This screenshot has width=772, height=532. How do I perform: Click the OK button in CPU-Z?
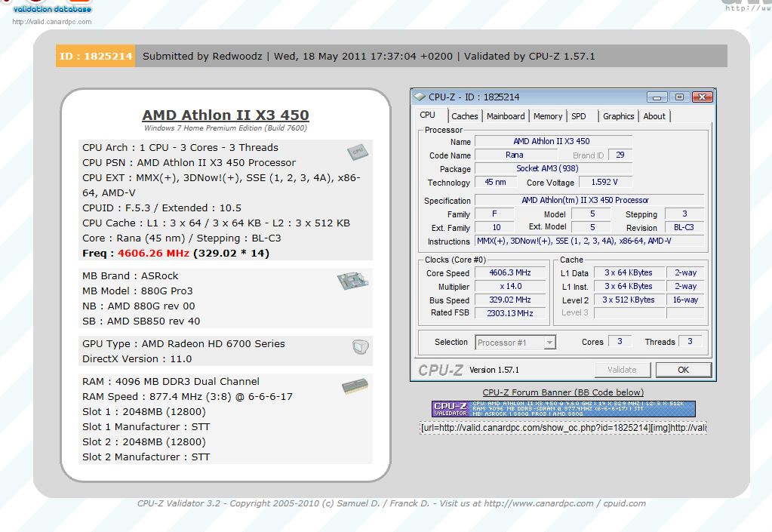(x=684, y=370)
